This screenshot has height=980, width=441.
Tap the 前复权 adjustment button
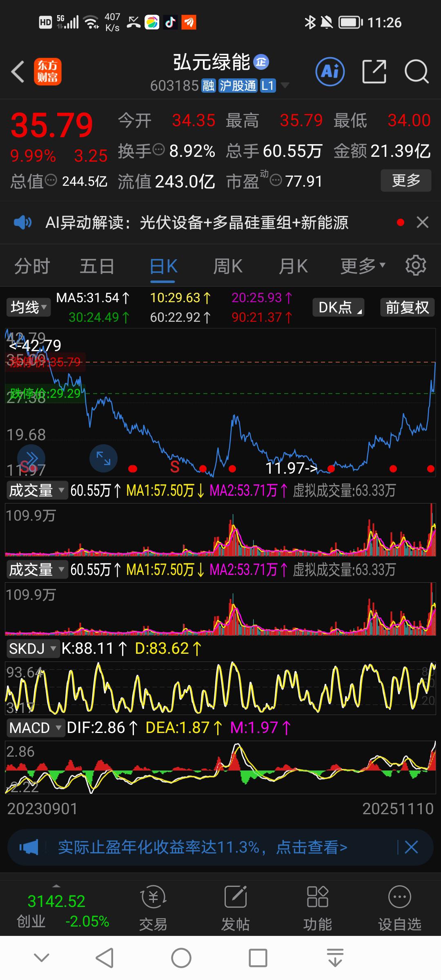point(407,307)
